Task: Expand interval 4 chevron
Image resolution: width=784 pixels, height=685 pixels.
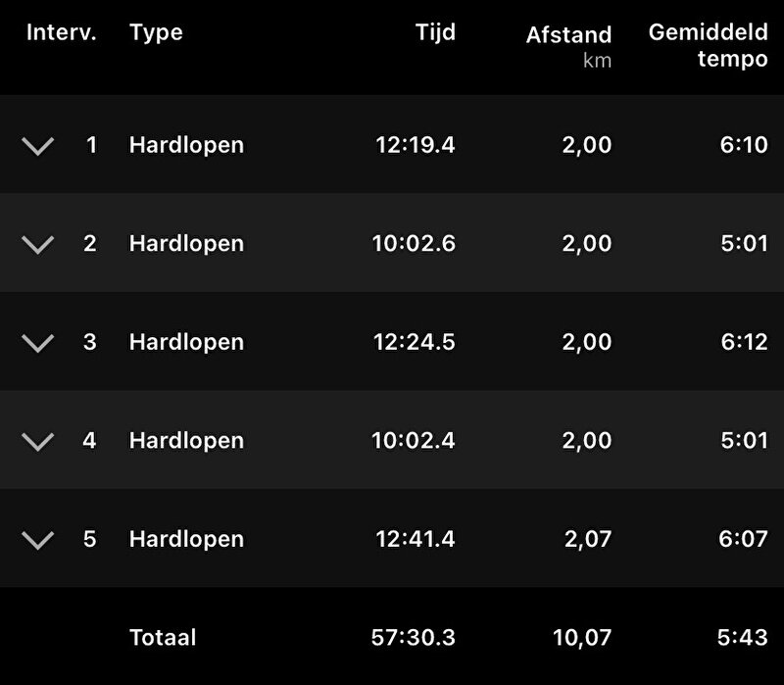Action: tap(37, 441)
